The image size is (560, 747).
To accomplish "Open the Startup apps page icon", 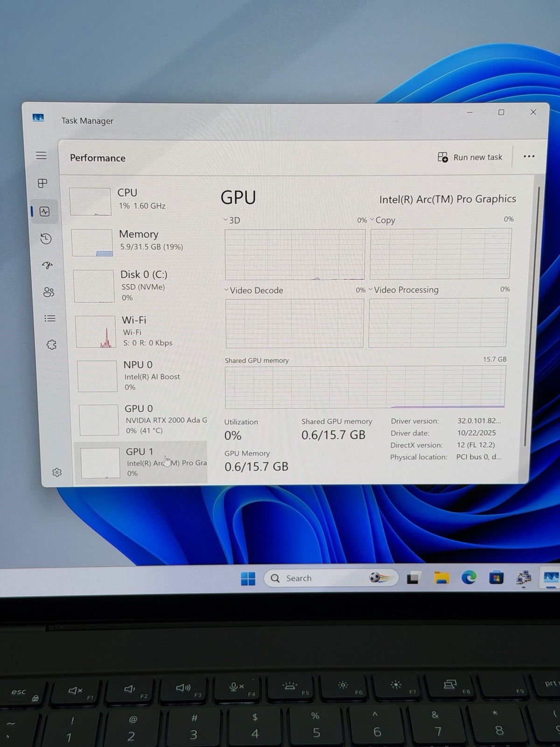I will tap(47, 265).
